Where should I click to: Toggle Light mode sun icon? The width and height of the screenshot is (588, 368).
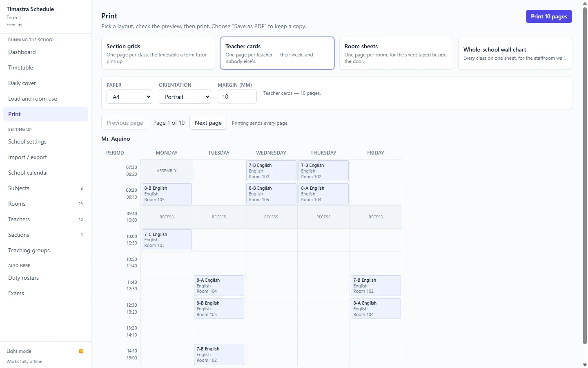pyautogui.click(x=81, y=351)
